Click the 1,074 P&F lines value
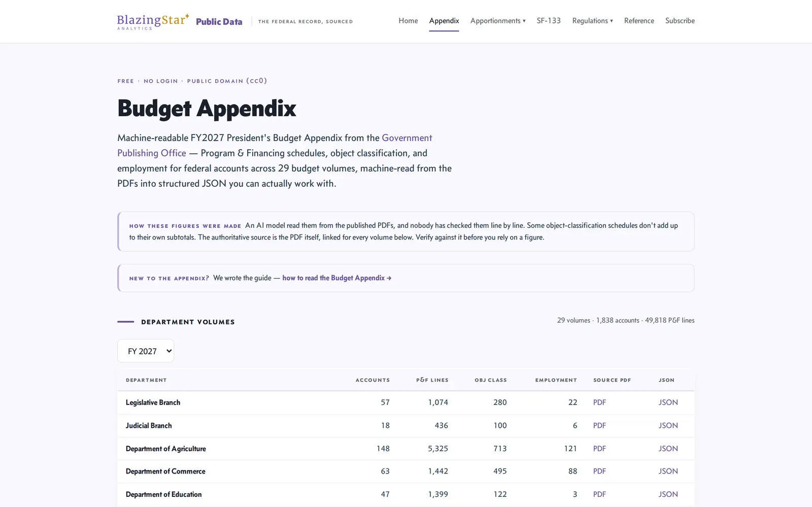Screen dimensions: 812x507 438,402
